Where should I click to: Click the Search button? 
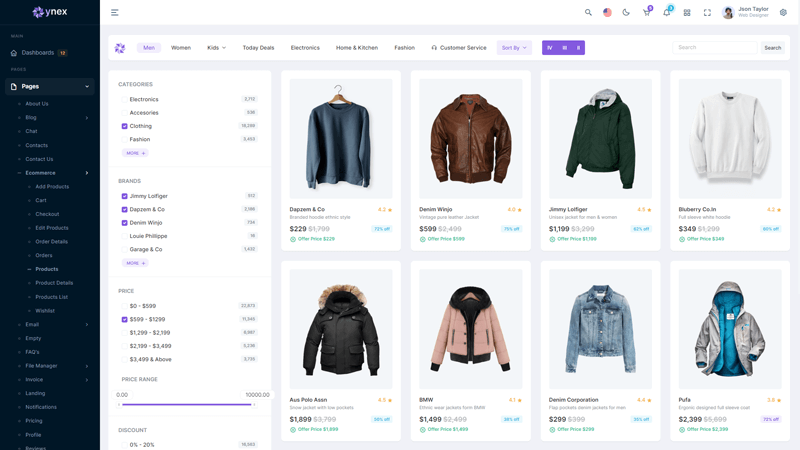[x=773, y=48]
